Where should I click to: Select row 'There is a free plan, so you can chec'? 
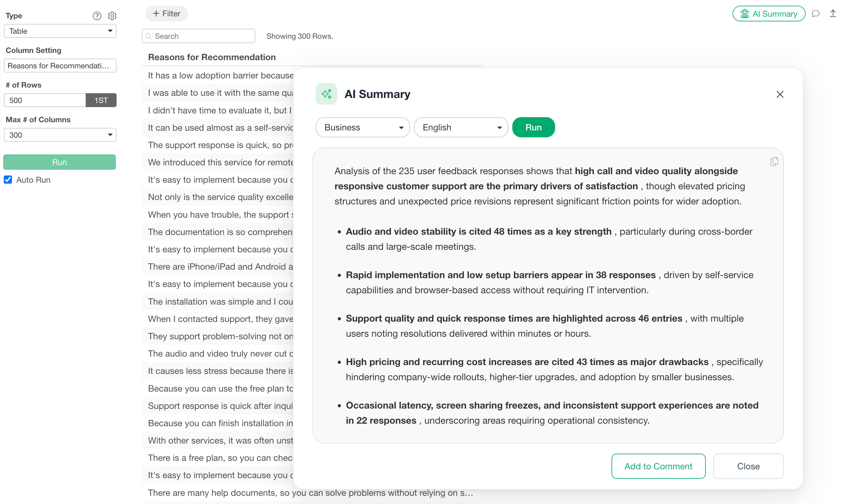click(x=218, y=458)
